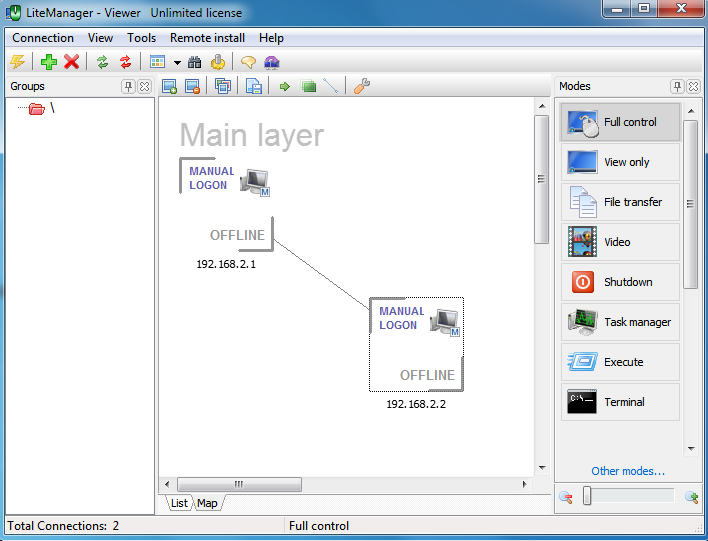Switch to the List tab
This screenshot has height=541, width=708.
[179, 503]
